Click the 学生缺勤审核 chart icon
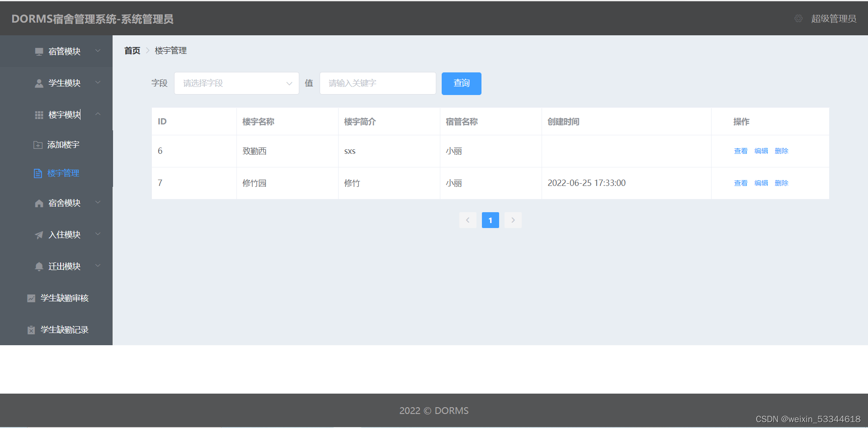 (31, 298)
